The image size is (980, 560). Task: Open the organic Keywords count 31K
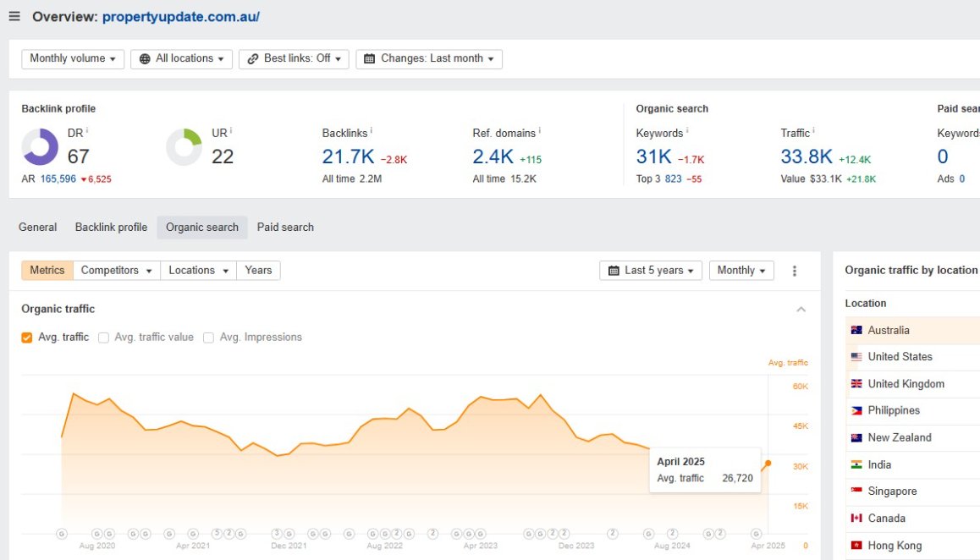pos(653,156)
